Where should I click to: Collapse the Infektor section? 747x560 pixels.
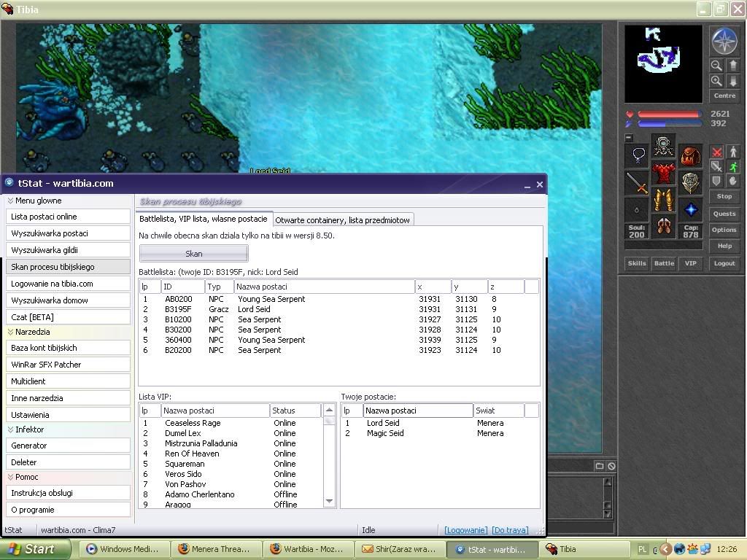(10, 429)
